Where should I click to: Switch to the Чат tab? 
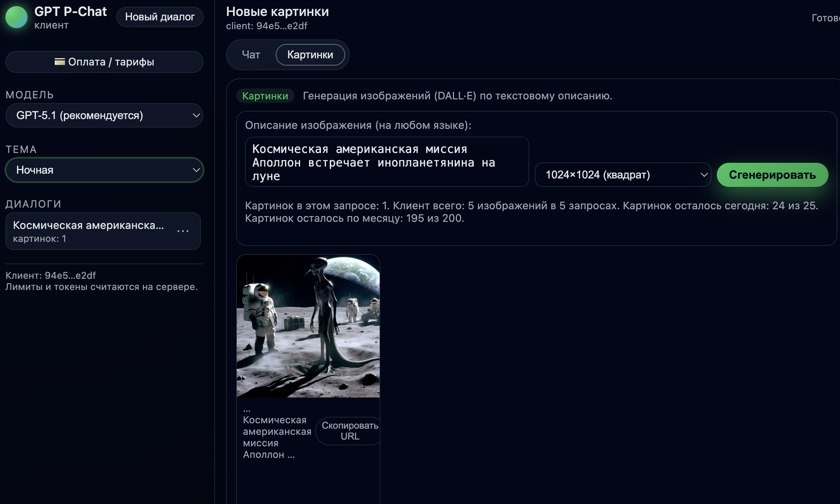(x=251, y=55)
